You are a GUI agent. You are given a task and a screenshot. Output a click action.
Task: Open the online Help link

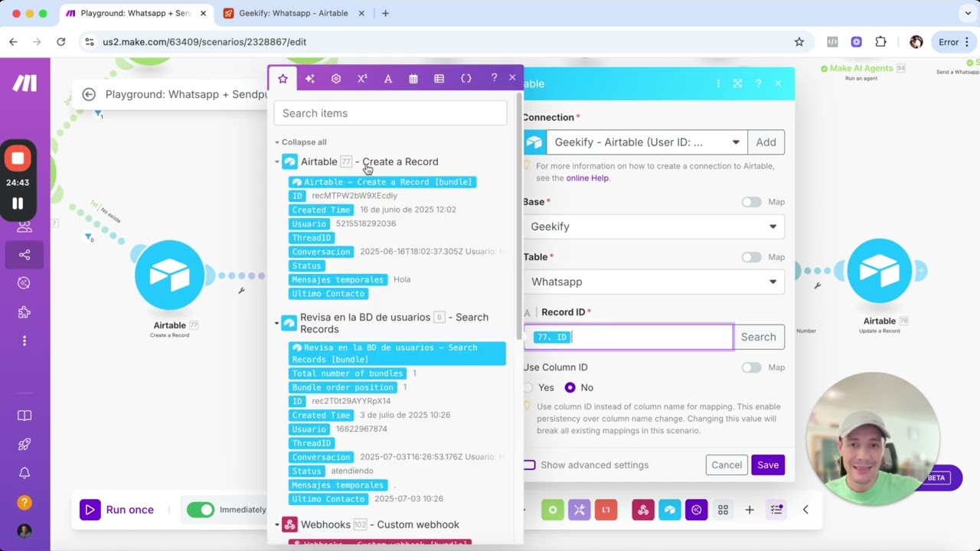[587, 178]
